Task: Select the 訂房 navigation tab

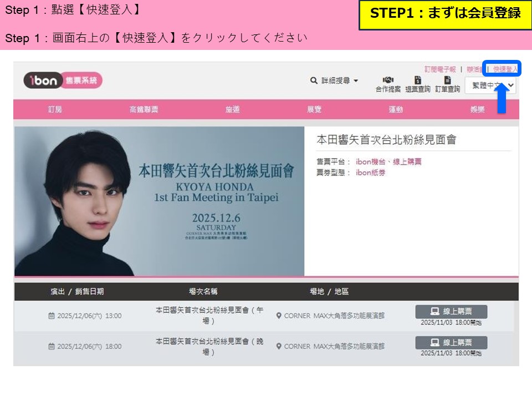Action: tap(55, 109)
